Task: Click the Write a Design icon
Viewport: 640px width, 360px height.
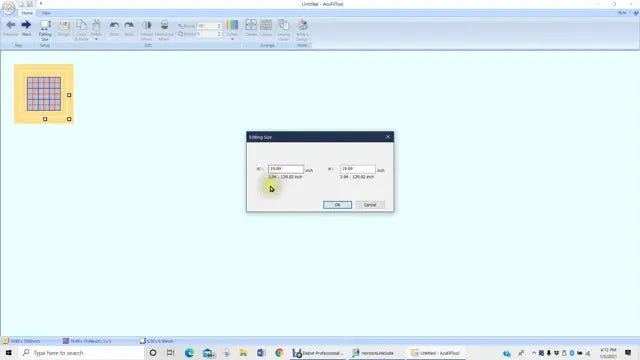Action: click(x=302, y=30)
